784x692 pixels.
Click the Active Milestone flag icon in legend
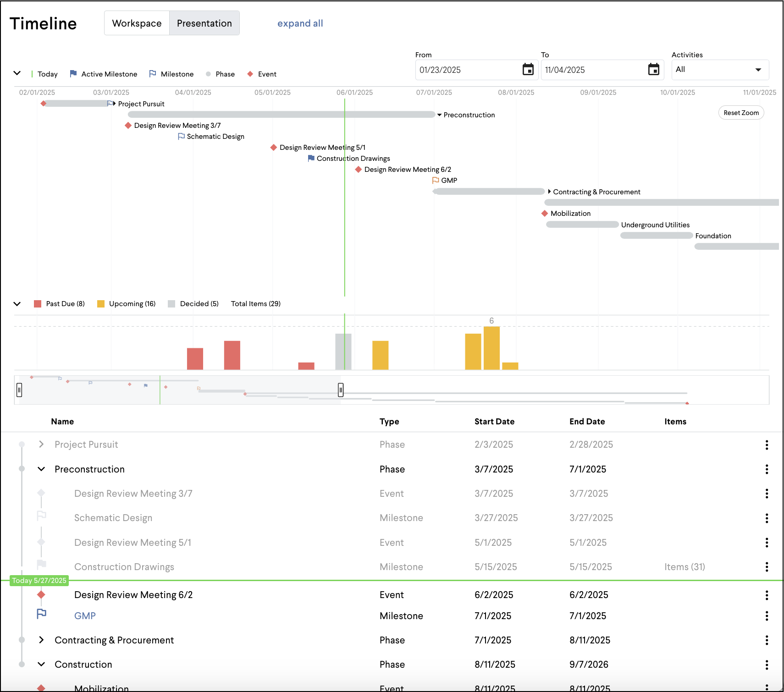click(73, 73)
